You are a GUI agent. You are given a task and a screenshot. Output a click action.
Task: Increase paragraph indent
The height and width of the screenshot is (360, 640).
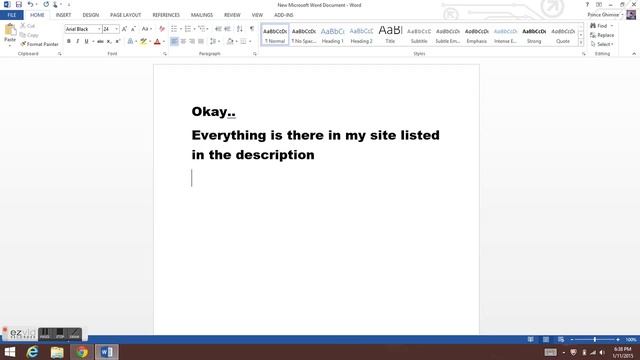[227, 29]
